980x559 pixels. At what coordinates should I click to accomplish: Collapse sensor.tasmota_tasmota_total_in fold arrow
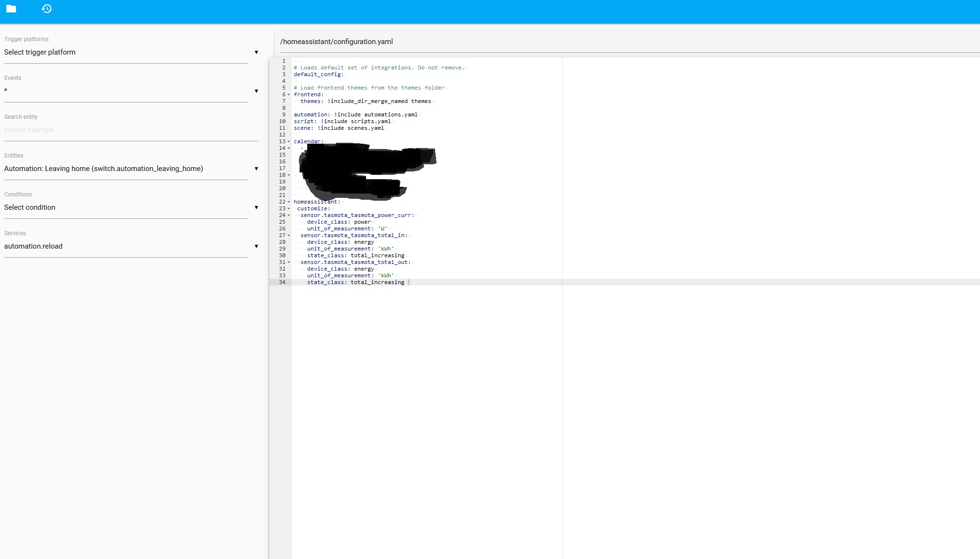pyautogui.click(x=288, y=236)
